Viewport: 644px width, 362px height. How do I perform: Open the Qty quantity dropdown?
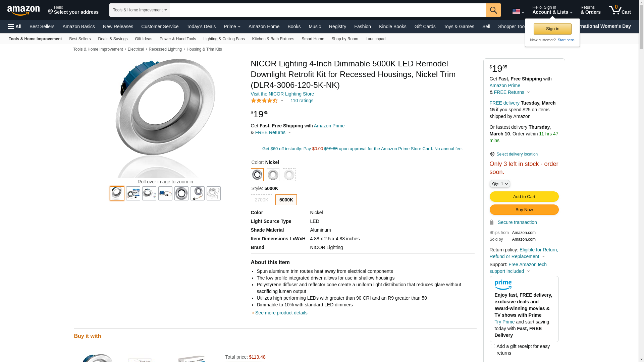click(499, 184)
